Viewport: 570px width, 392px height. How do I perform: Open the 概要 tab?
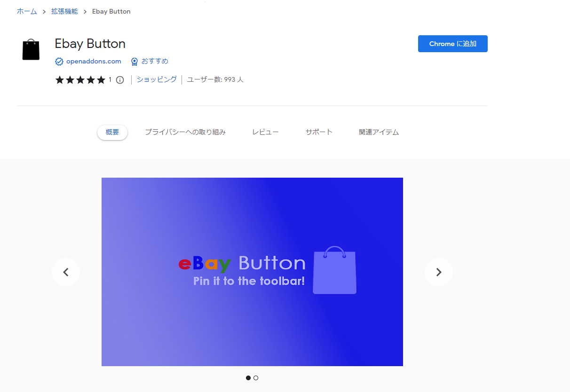(x=112, y=133)
